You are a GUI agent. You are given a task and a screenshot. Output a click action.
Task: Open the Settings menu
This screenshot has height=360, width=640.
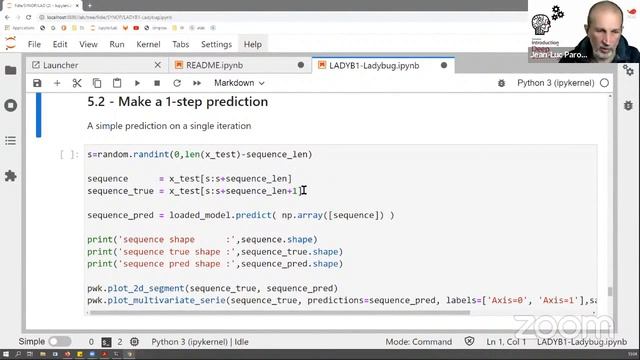(216, 44)
